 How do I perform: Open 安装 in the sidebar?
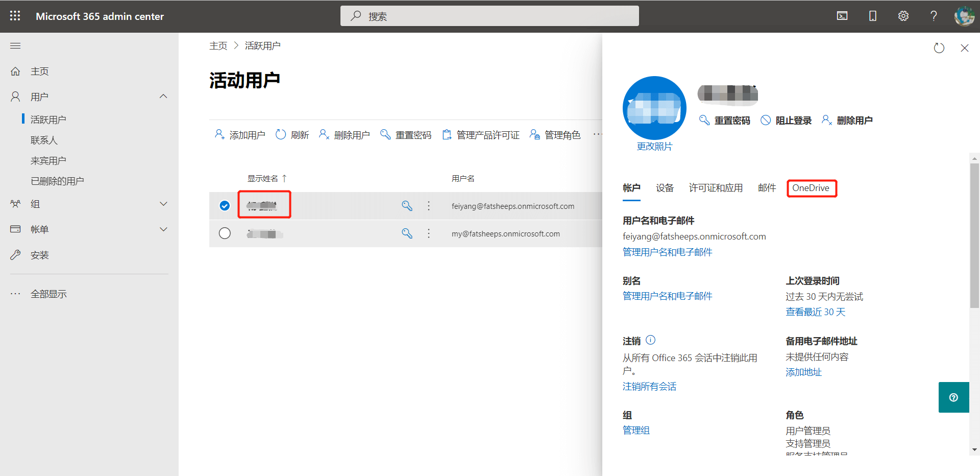pos(39,255)
